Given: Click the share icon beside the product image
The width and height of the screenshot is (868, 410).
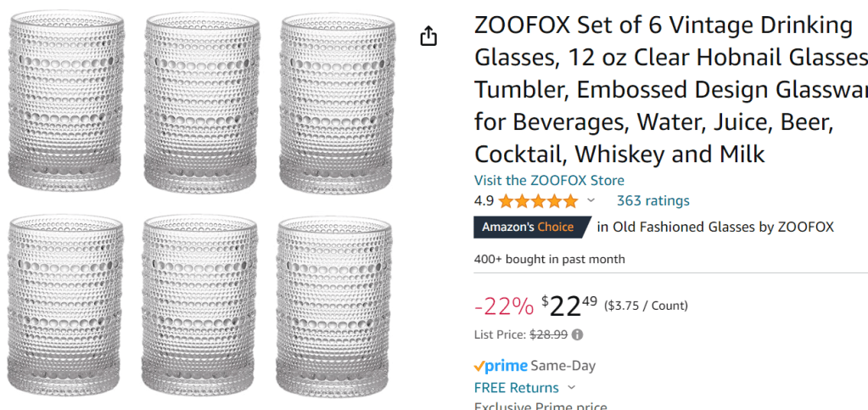Looking at the screenshot, I should (x=428, y=36).
